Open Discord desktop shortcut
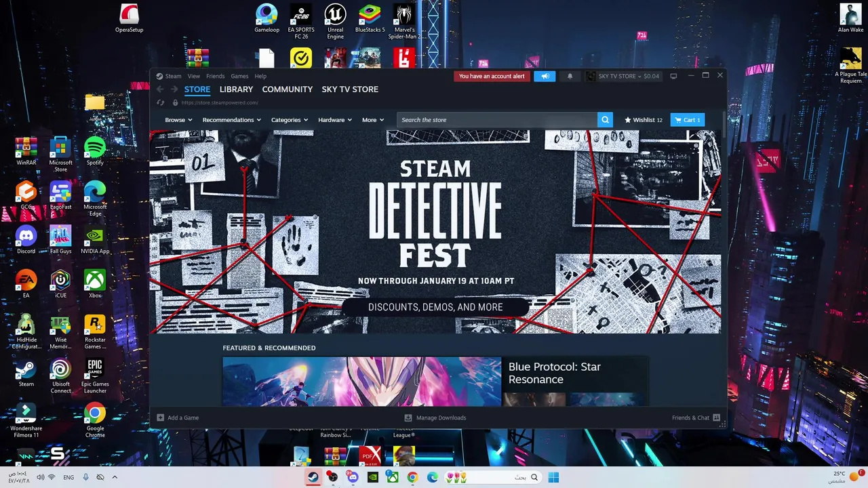 26,239
